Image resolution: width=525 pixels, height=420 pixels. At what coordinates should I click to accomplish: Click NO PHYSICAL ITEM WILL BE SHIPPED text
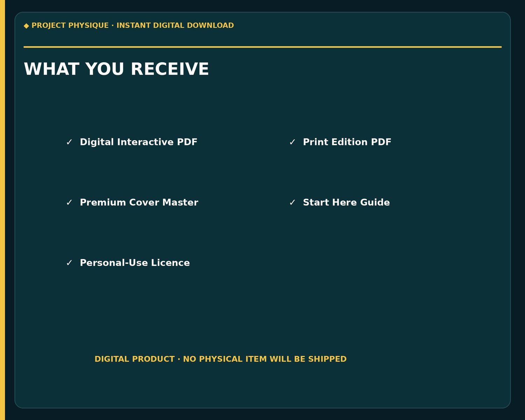(x=265, y=359)
